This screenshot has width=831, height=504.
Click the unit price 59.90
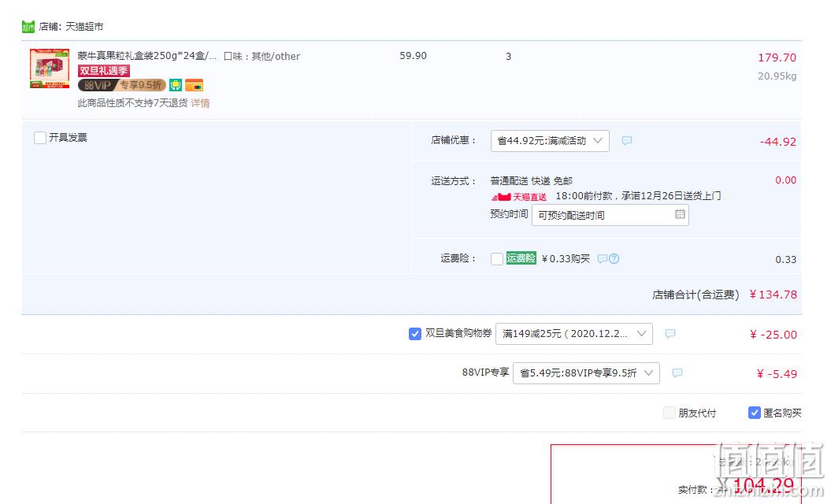tap(413, 56)
